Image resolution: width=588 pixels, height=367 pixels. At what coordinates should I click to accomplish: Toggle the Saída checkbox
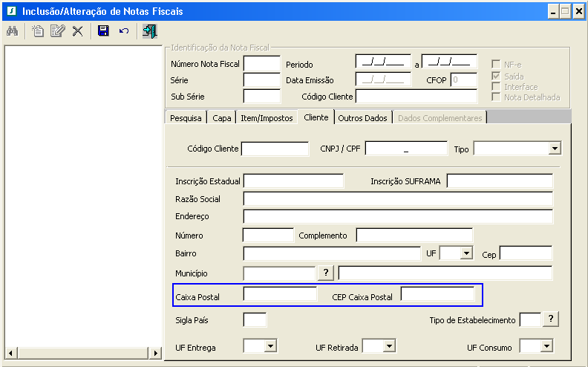[496, 76]
